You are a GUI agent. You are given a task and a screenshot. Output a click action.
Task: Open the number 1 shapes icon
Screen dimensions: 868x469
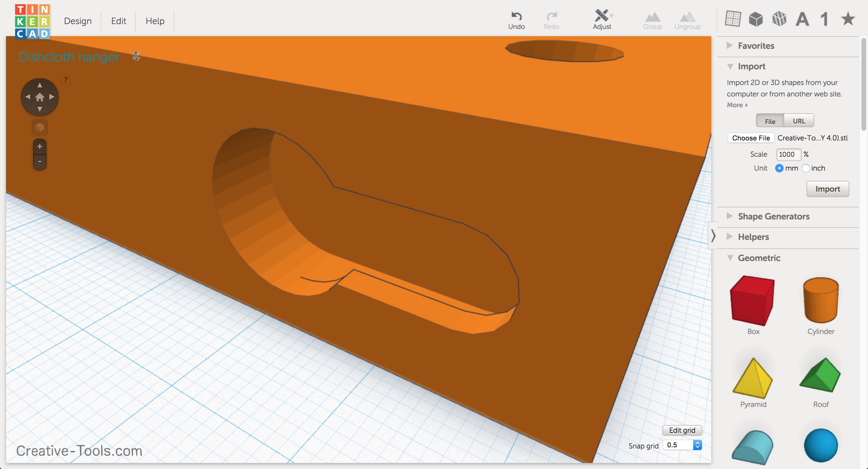pos(825,19)
